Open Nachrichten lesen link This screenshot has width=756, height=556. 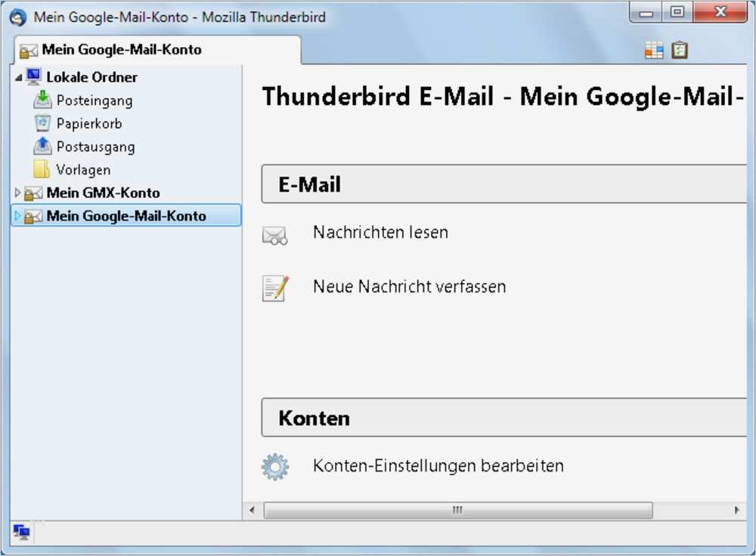pos(380,232)
